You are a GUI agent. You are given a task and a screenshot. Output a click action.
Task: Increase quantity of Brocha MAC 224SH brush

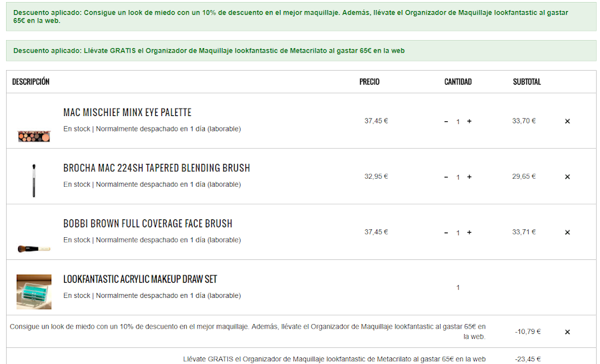(469, 177)
